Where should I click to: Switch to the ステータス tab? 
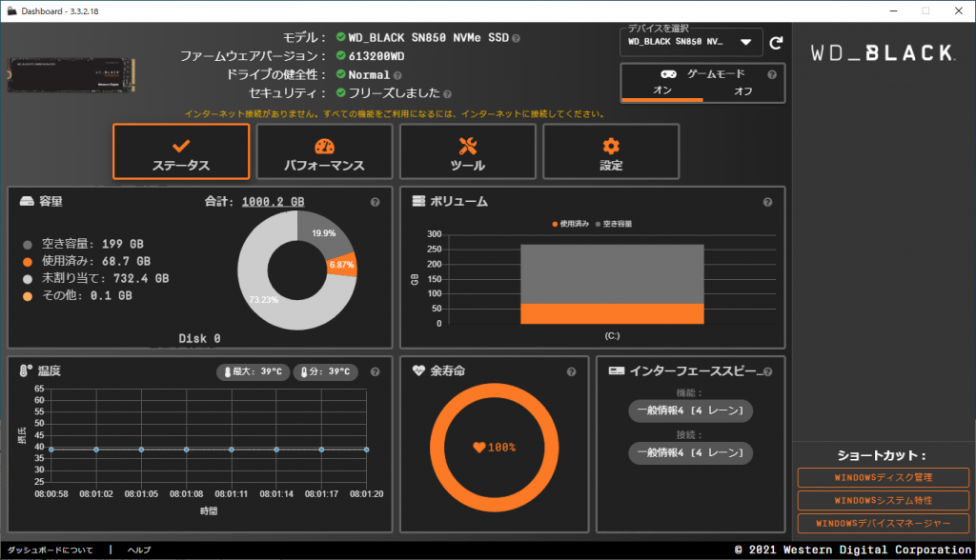181,151
